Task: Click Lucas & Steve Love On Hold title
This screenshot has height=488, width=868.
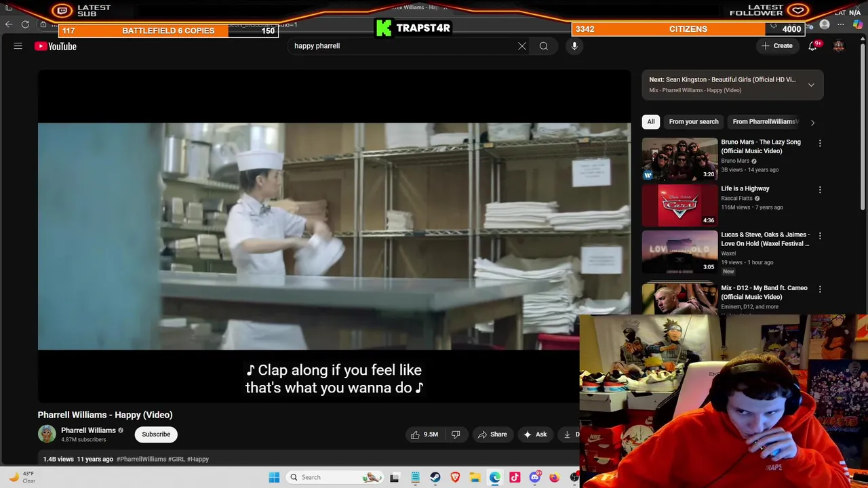Action: pyautogui.click(x=765, y=239)
